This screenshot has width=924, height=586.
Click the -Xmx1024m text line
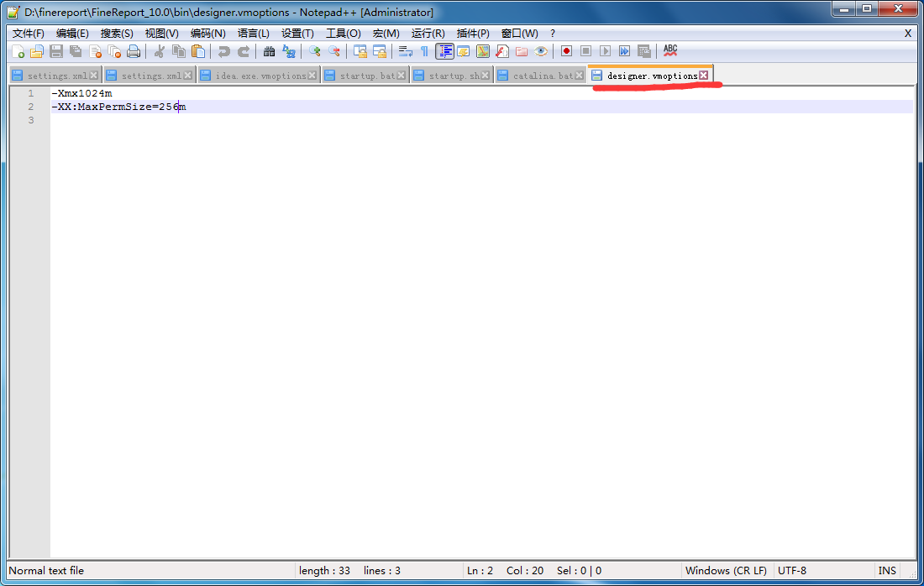pyautogui.click(x=81, y=93)
